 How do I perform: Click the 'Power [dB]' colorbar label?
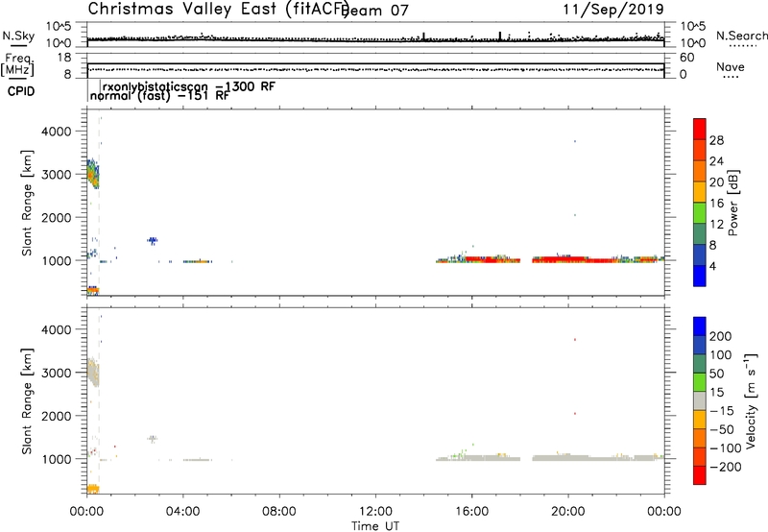[x=732, y=203]
